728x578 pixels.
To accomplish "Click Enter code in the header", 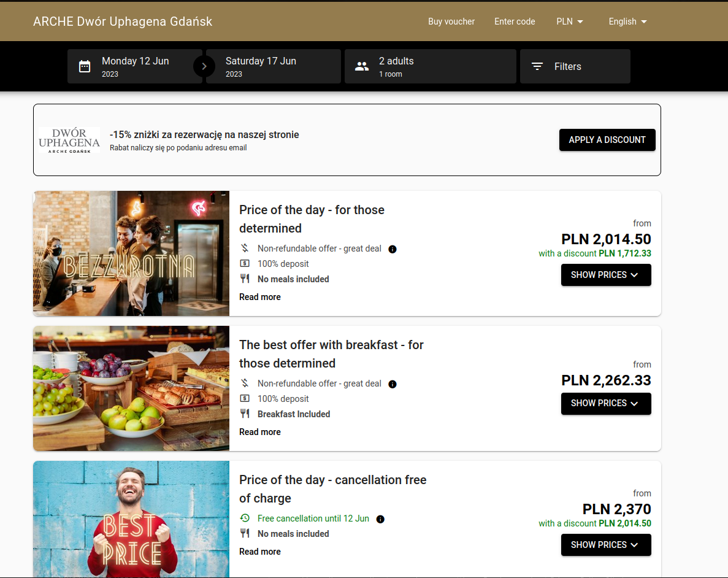I will pyautogui.click(x=515, y=21).
